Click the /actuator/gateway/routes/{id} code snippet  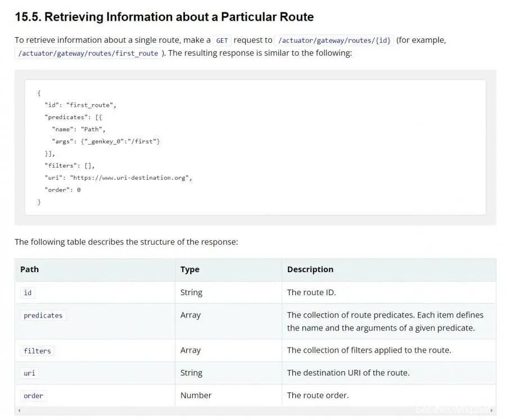(335, 40)
